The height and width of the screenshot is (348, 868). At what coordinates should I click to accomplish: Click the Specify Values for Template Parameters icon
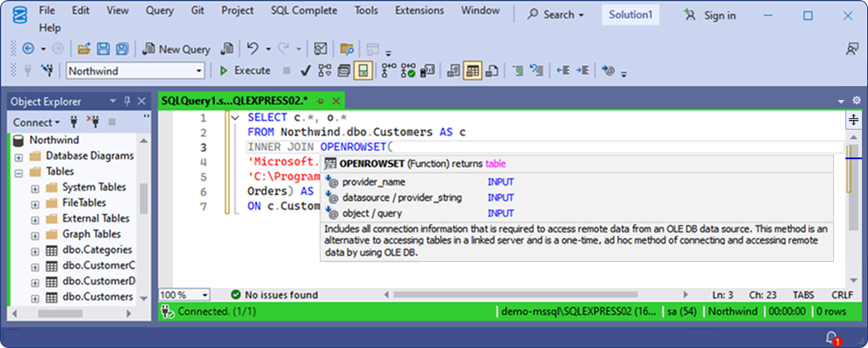(608, 70)
